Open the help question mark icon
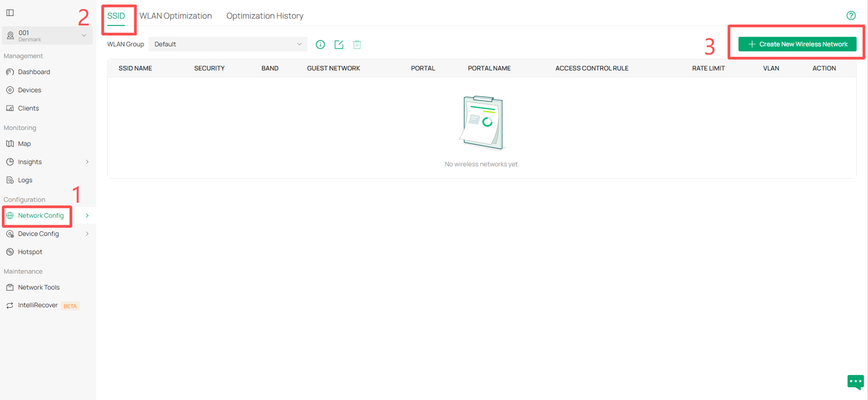The width and height of the screenshot is (868, 400). (x=851, y=15)
